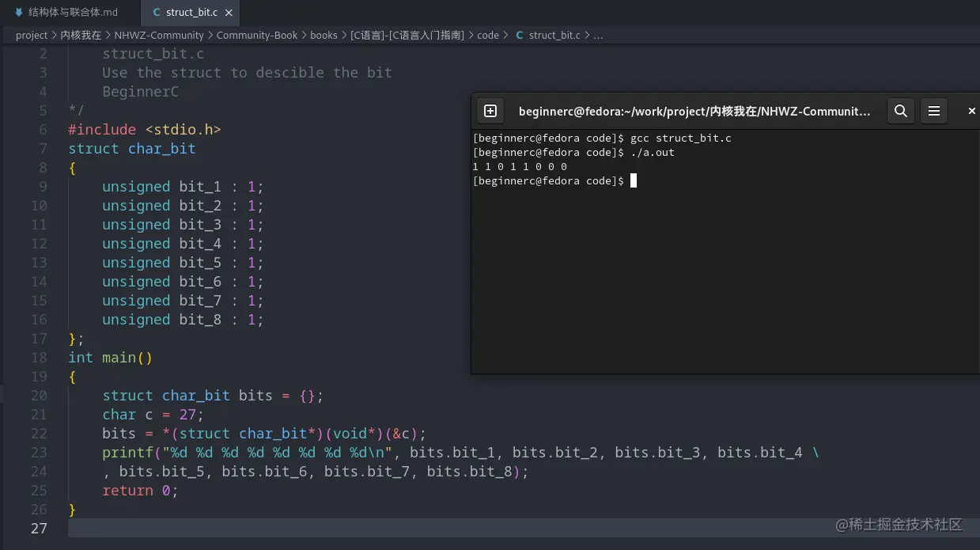Open the 'struct_bit.c' breadcrumb file entry
This screenshot has height=550, width=980.
(547, 36)
